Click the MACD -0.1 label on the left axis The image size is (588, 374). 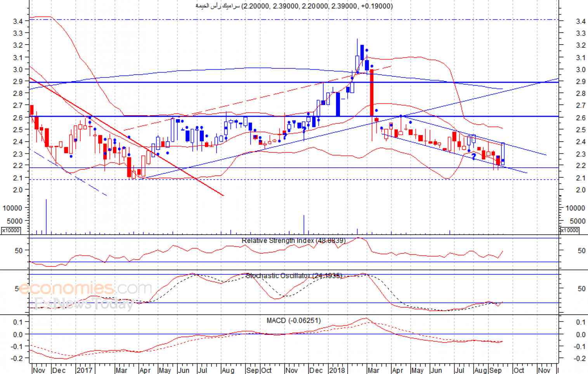point(17,346)
